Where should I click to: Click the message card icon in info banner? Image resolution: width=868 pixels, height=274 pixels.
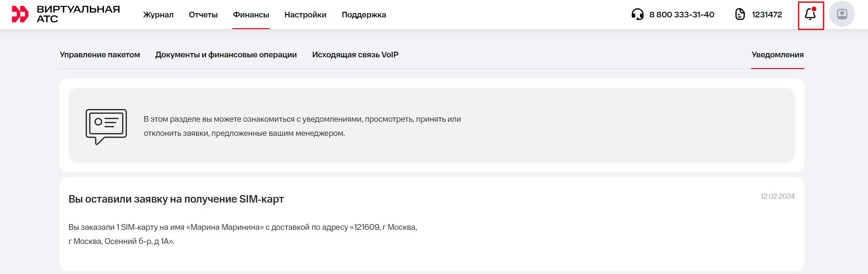(106, 126)
